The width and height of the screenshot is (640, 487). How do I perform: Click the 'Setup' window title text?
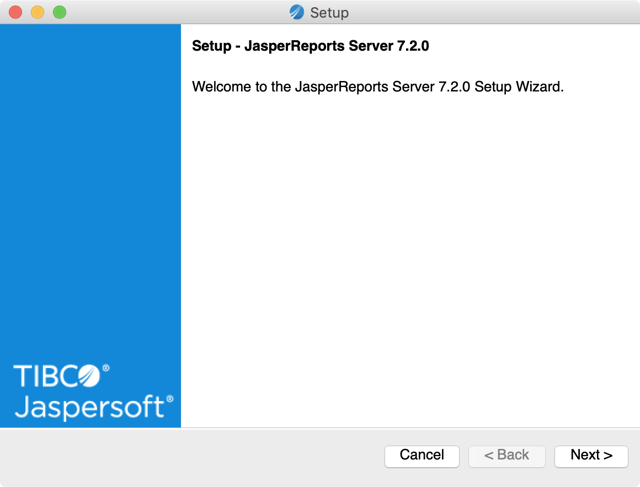(x=329, y=13)
